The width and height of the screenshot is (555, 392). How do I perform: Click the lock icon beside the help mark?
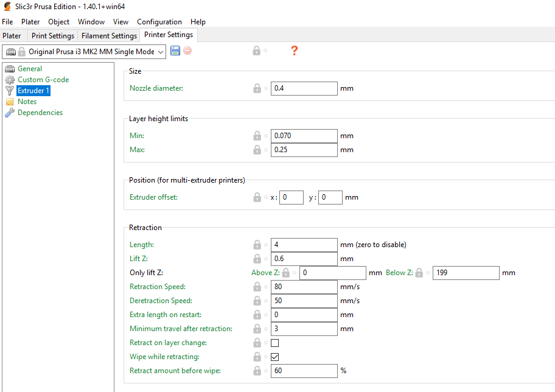click(257, 51)
